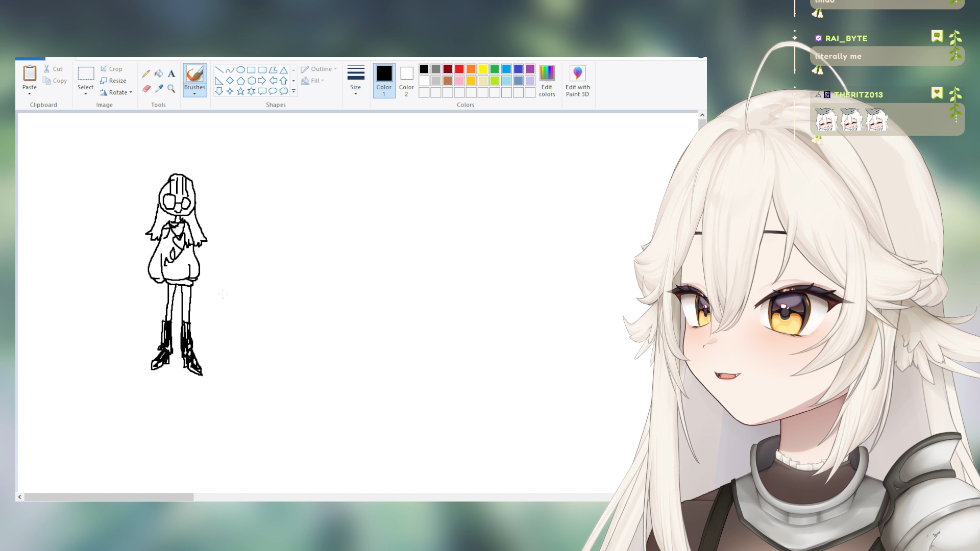Image resolution: width=980 pixels, height=551 pixels.
Task: Choose the Oval callout shape
Action: pyautogui.click(x=273, y=91)
